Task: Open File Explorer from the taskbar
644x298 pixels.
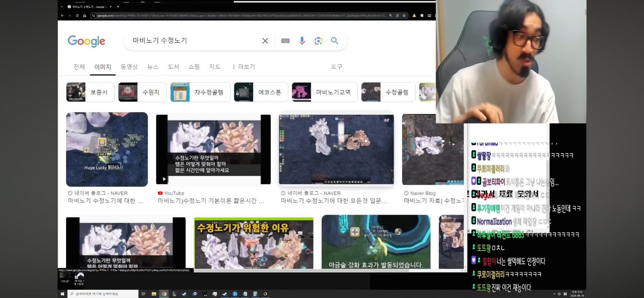Action: [x=154, y=294]
